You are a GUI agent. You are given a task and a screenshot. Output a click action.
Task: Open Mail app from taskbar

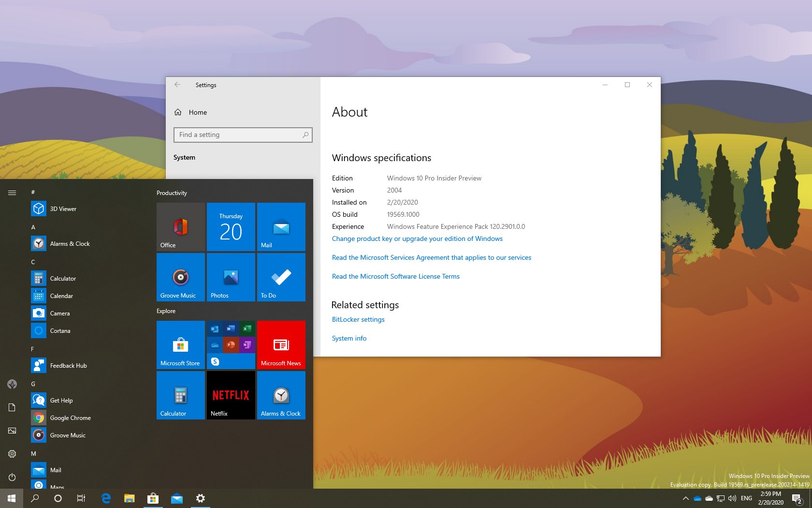click(177, 498)
